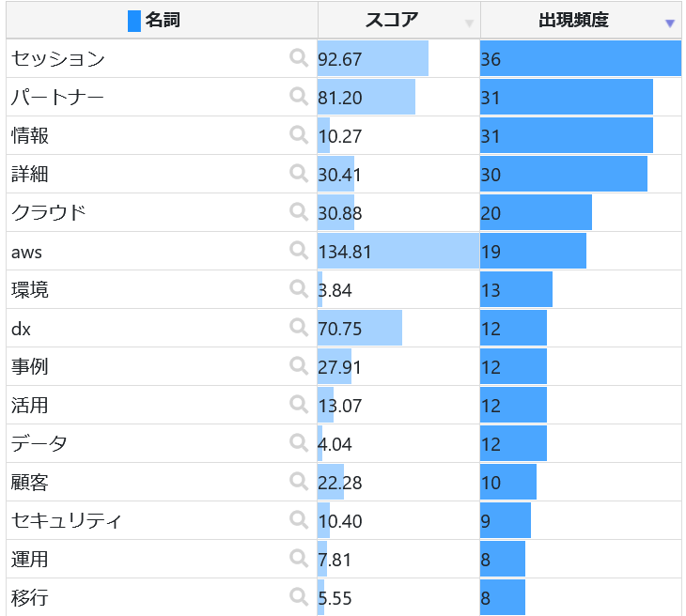Screen dimensions: 686x616
Task: Click the 出現頻度 column header label
Action: (573, 20)
